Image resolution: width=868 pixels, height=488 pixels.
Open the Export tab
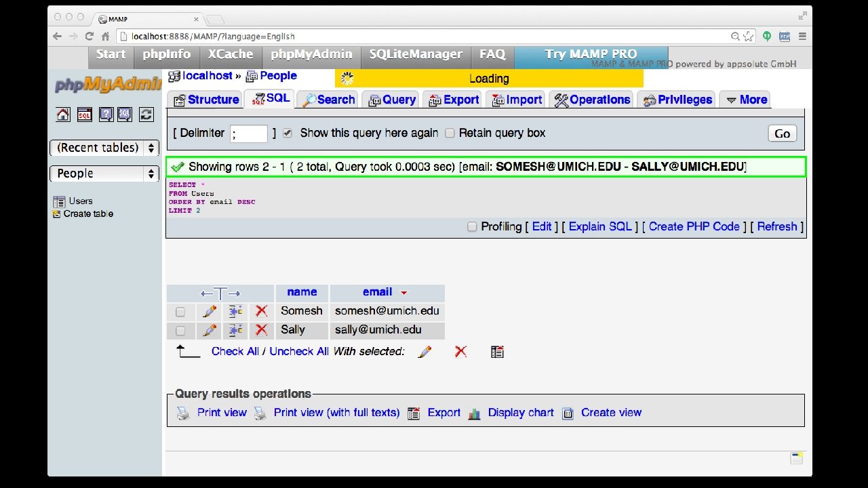pyautogui.click(x=453, y=100)
